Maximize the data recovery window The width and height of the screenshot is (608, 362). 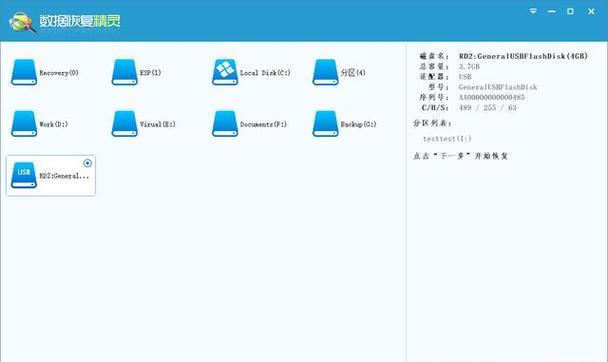pyautogui.click(x=570, y=12)
